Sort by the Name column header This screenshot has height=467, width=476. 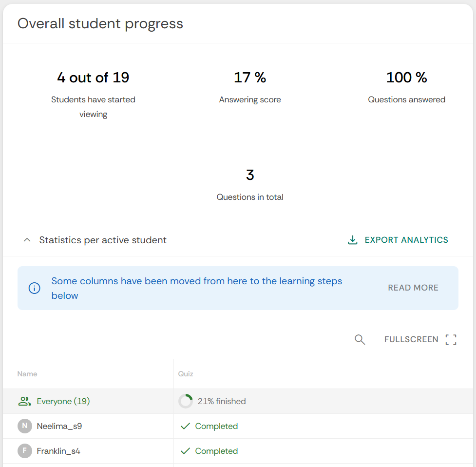27,374
